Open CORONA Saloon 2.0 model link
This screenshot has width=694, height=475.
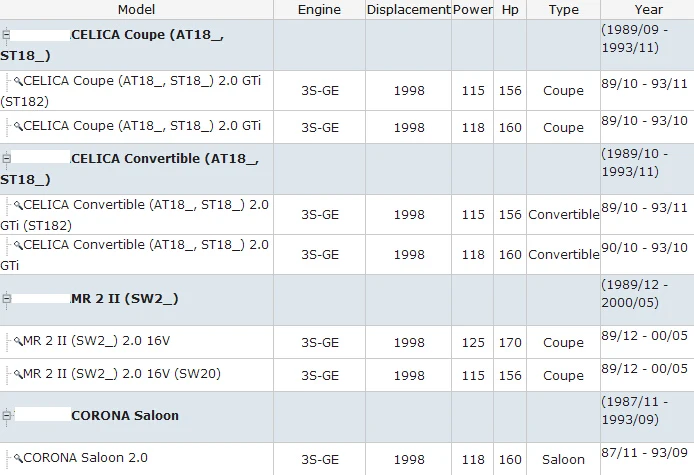tap(85, 457)
